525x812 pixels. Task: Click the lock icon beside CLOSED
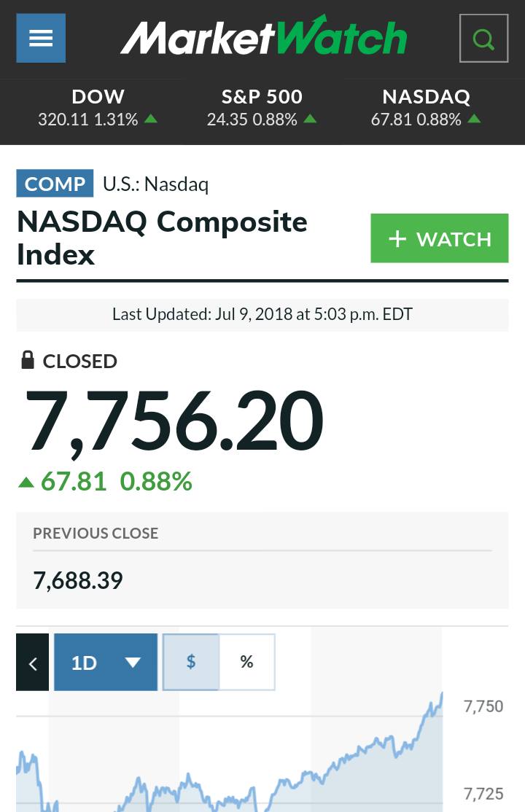pyautogui.click(x=28, y=360)
